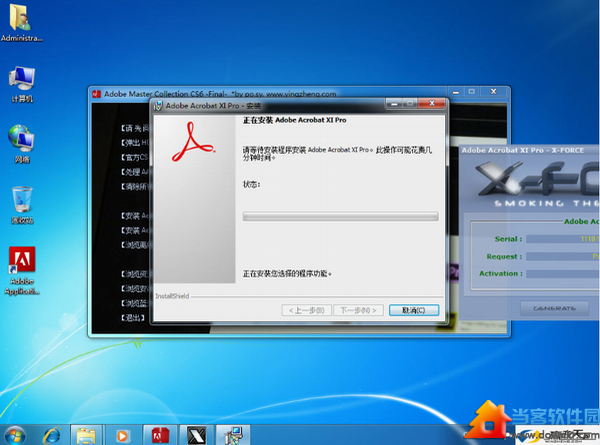Click the installer icon in Acrobat title bar
Viewport: 600px width, 445px height.
[x=158, y=106]
